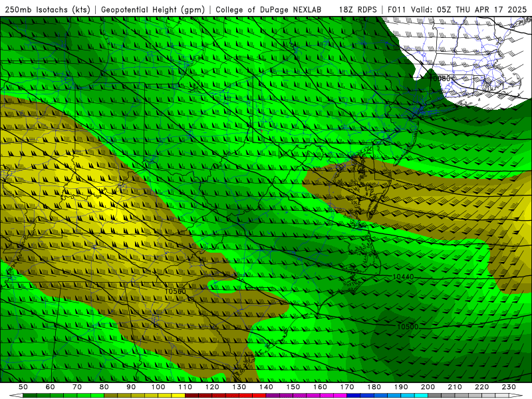Viewport: 532px width, 399px height.
Task: Click the 210 kt legend value
Action: click(455, 387)
